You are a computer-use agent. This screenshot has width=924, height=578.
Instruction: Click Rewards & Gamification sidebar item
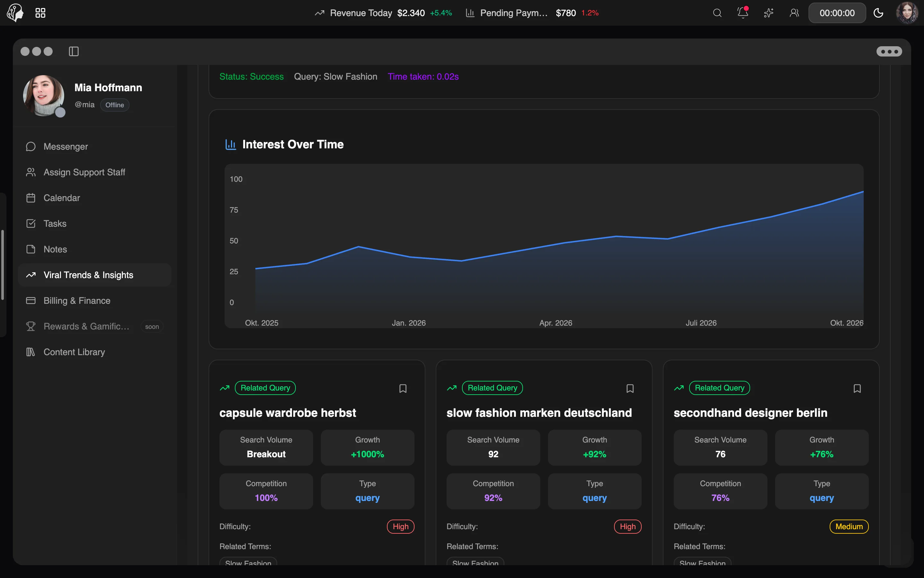(95, 326)
